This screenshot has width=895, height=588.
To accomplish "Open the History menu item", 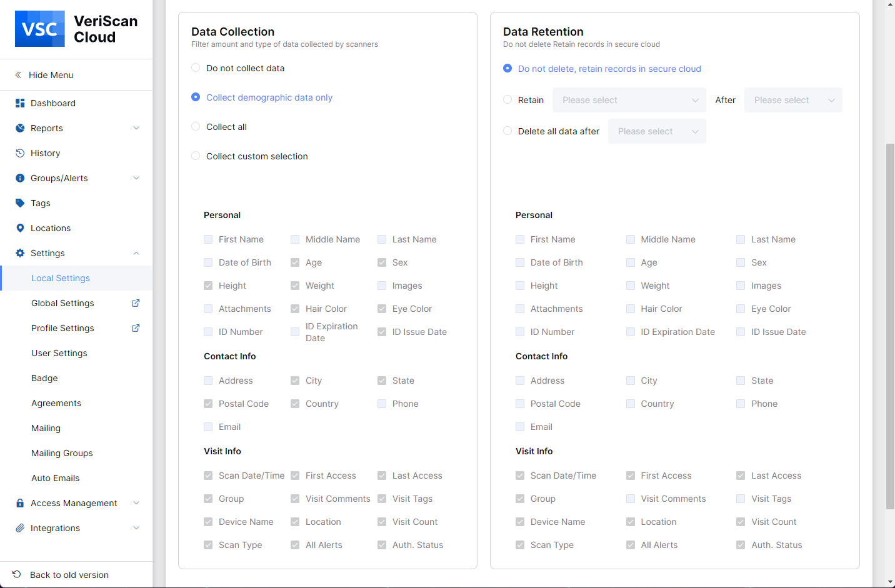I will pyautogui.click(x=76, y=153).
